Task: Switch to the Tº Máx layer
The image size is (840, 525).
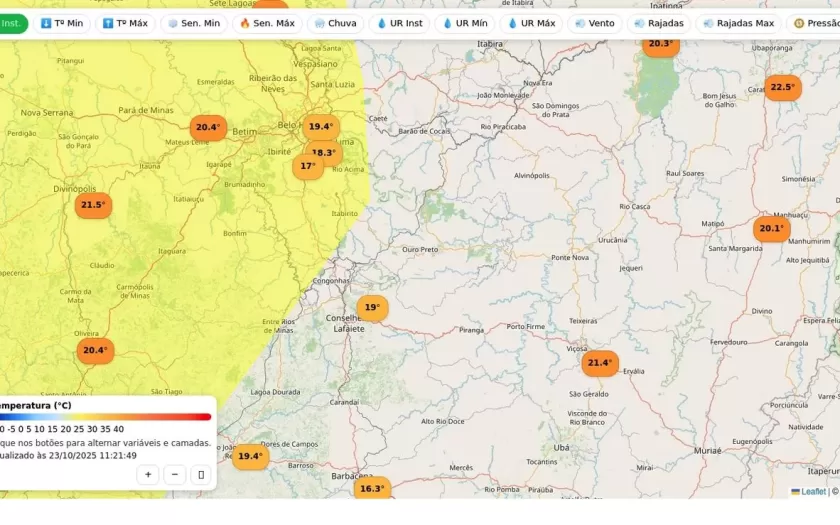Action: tap(125, 23)
